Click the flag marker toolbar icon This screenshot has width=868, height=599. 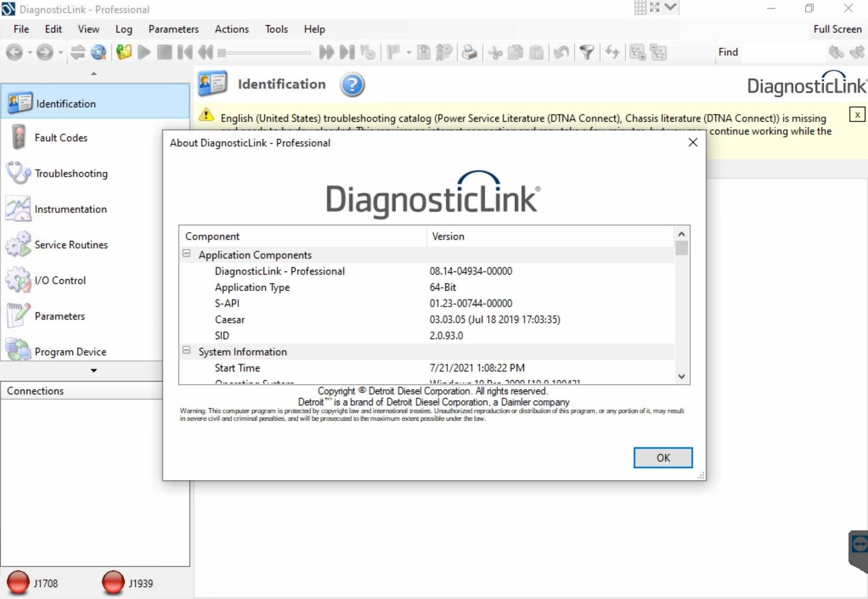393,52
